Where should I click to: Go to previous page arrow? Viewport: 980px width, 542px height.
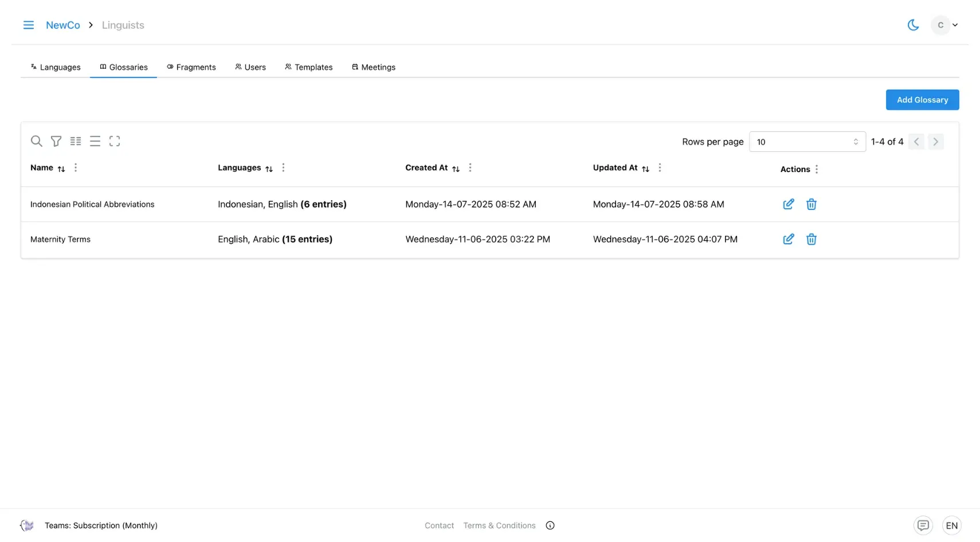(916, 142)
